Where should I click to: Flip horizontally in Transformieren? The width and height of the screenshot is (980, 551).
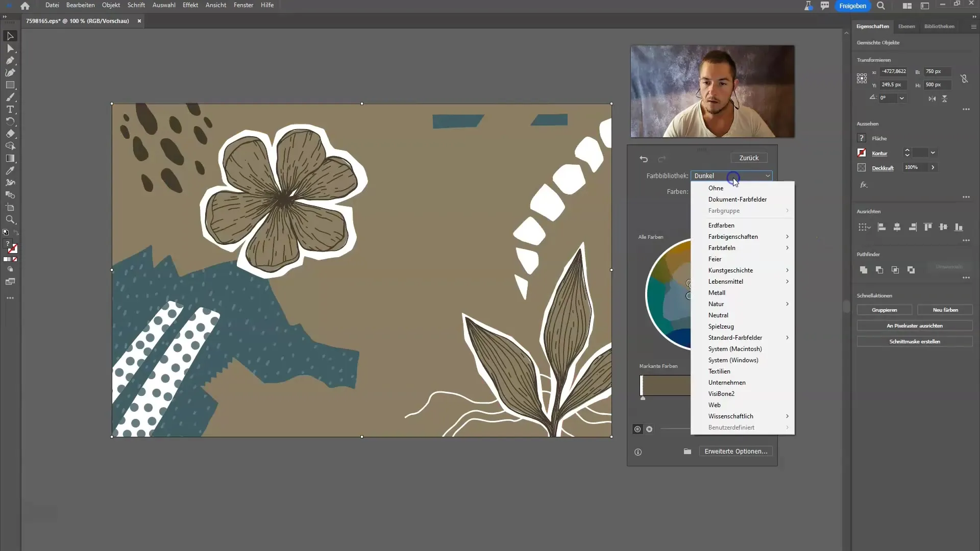(932, 98)
